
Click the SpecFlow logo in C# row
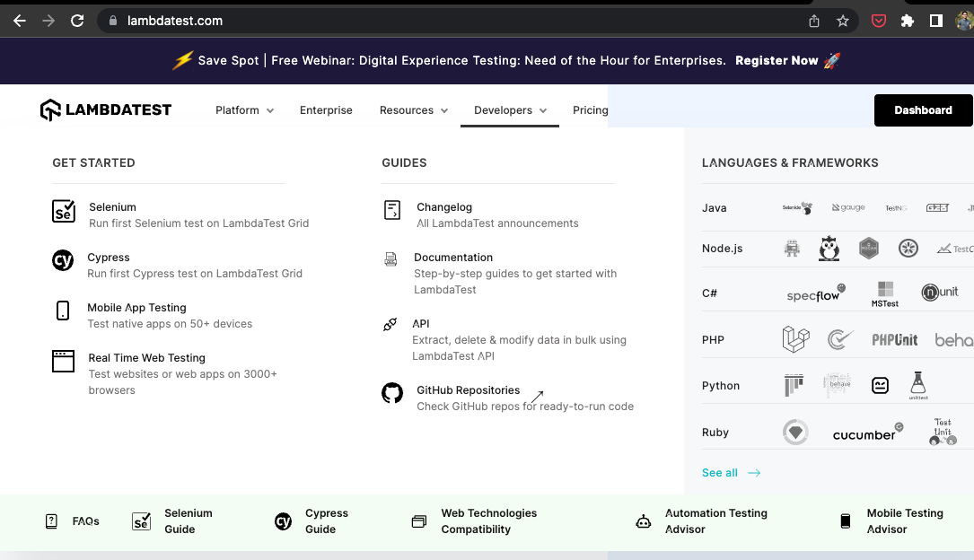[x=815, y=293]
